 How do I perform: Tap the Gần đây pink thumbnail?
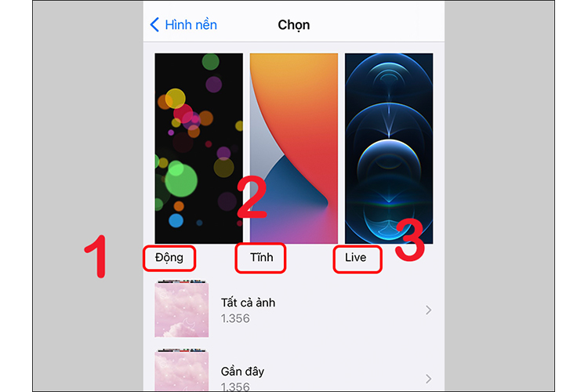coord(182,370)
